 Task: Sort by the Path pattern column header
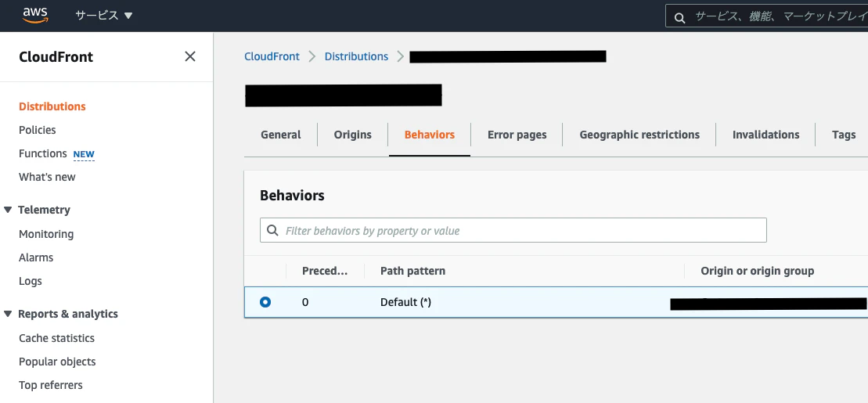tap(412, 271)
